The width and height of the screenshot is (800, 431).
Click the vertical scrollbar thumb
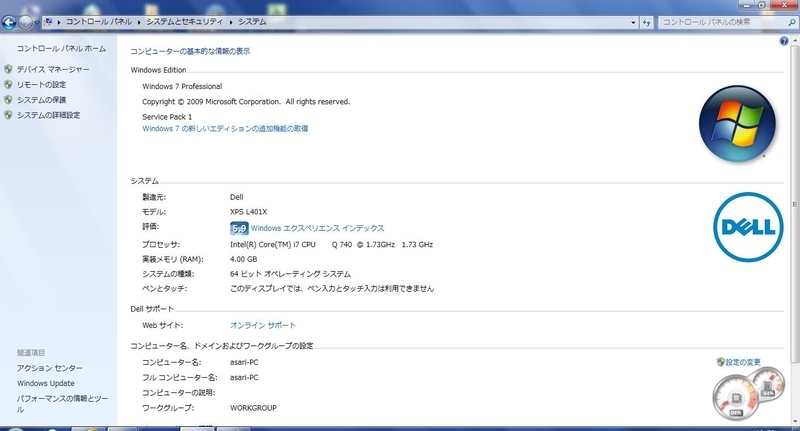coord(795,204)
